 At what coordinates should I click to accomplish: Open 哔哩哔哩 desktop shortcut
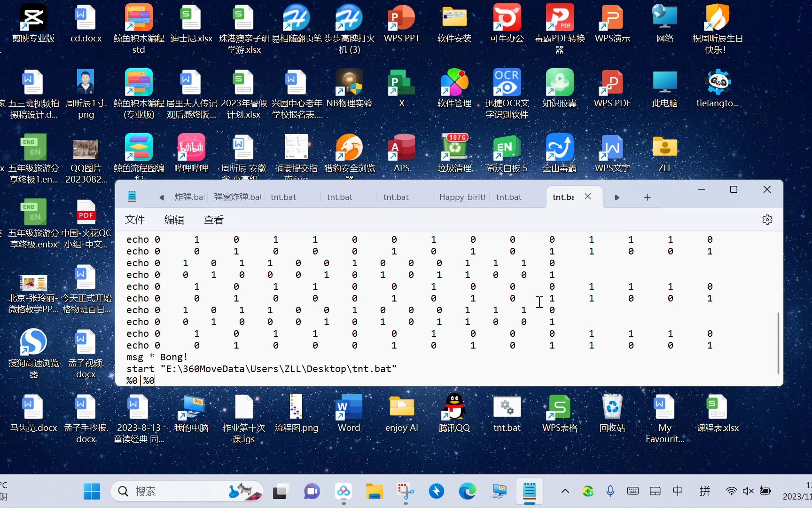point(191,153)
